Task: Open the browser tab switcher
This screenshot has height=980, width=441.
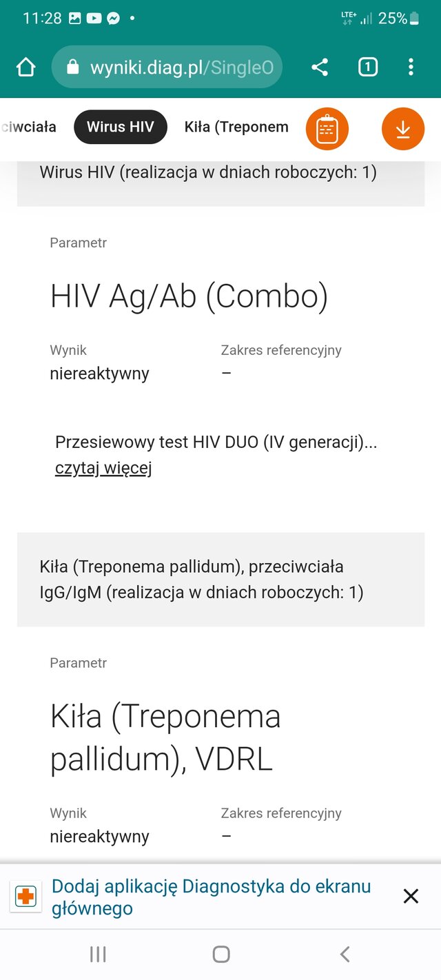Action: click(x=368, y=67)
